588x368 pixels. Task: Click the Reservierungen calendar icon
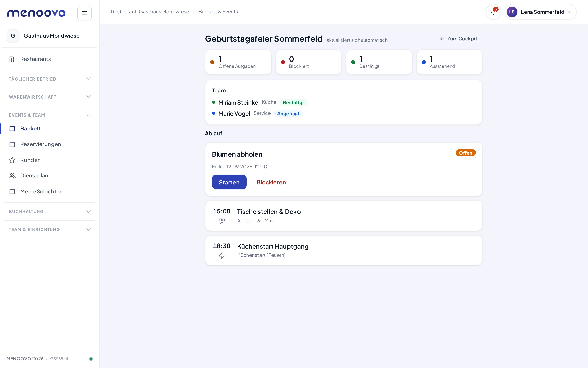[x=12, y=144]
